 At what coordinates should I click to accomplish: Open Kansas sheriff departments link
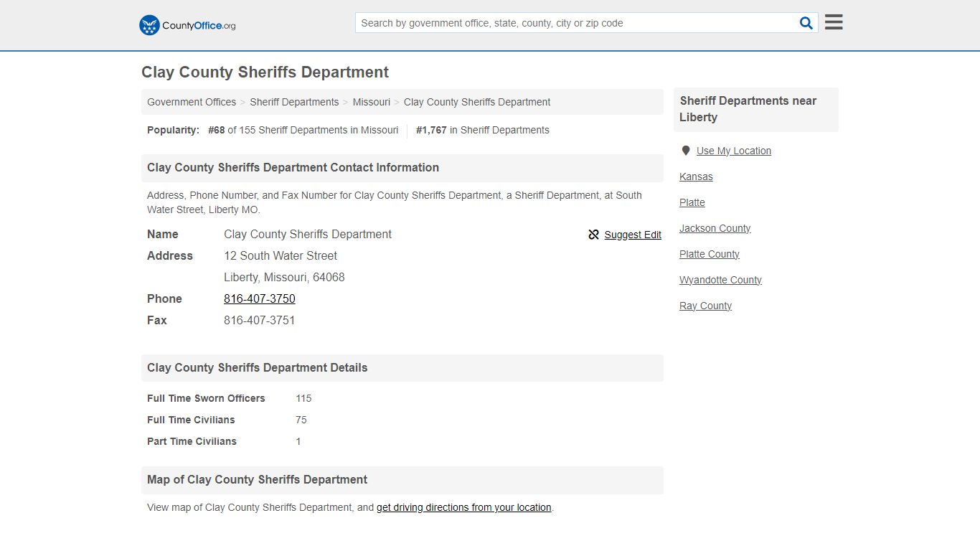click(696, 176)
